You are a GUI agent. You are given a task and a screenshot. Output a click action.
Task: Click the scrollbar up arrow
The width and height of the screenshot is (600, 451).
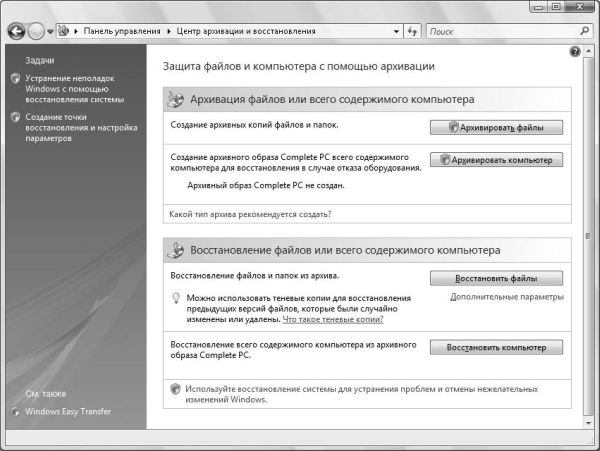click(588, 51)
